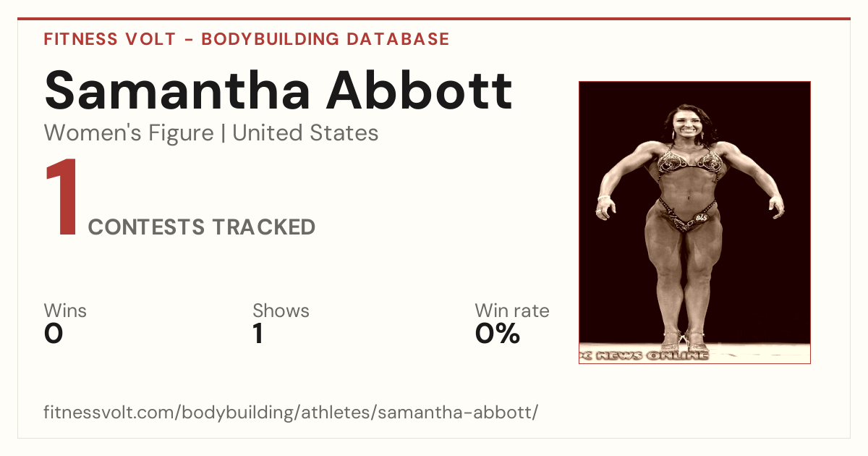Image resolution: width=868 pixels, height=456 pixels.
Task: Click the red top border line
Action: point(434,19)
